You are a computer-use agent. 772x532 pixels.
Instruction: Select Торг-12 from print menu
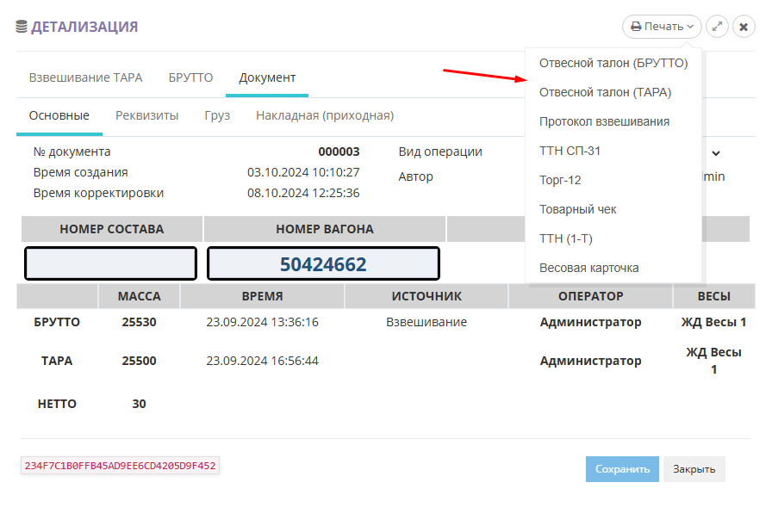click(560, 180)
